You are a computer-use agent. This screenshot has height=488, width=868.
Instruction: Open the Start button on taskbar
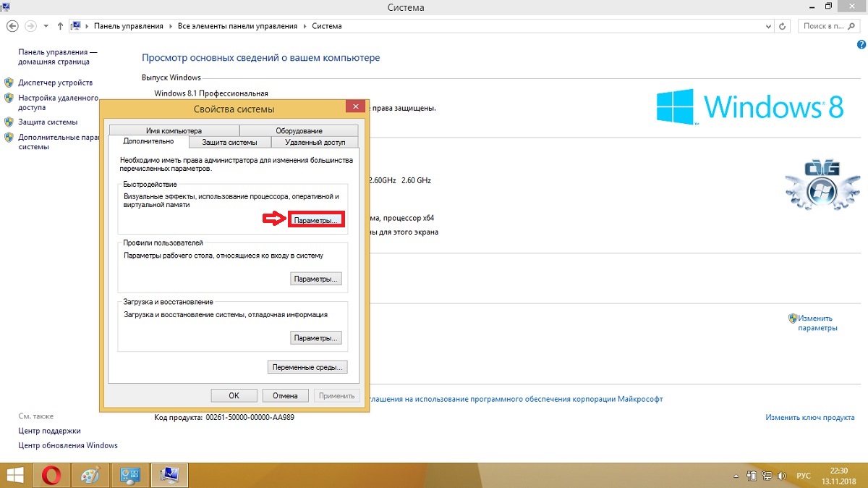tap(15, 475)
